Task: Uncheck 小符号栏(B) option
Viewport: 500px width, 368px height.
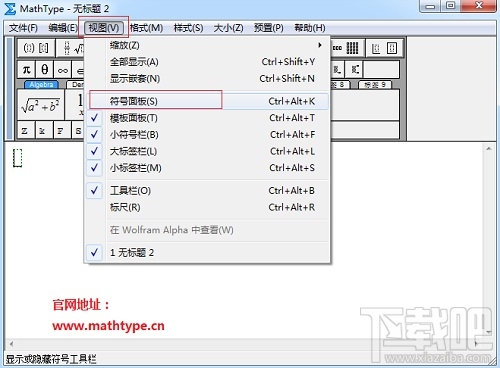Action: click(207, 134)
